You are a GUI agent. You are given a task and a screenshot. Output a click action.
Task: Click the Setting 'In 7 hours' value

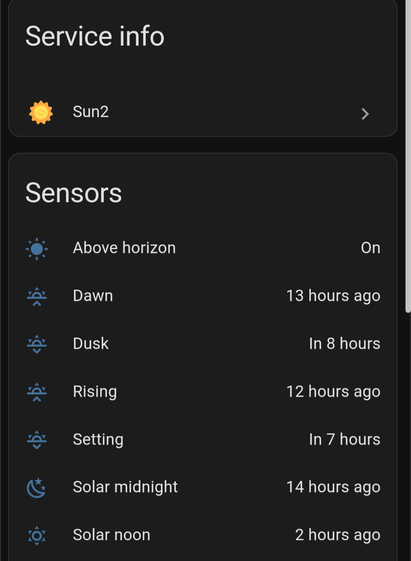coord(345,439)
